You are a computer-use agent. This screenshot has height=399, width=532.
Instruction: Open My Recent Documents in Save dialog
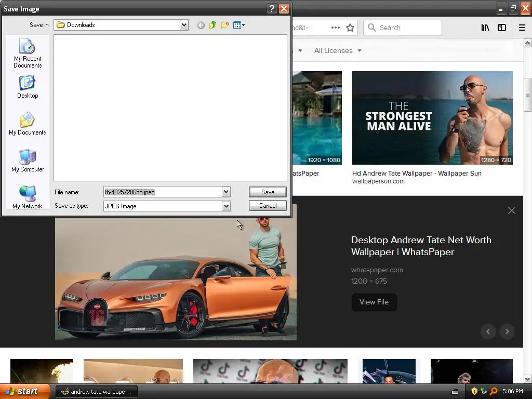point(28,54)
